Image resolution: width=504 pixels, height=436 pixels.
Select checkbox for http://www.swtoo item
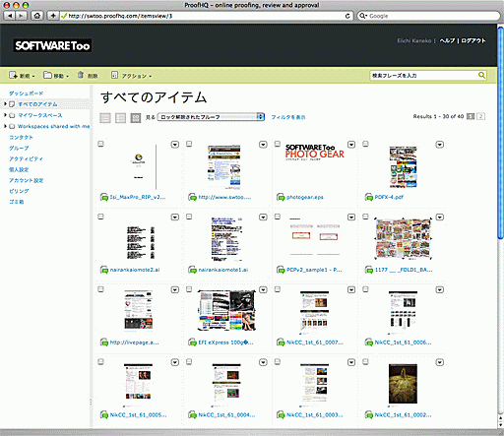coord(189,144)
